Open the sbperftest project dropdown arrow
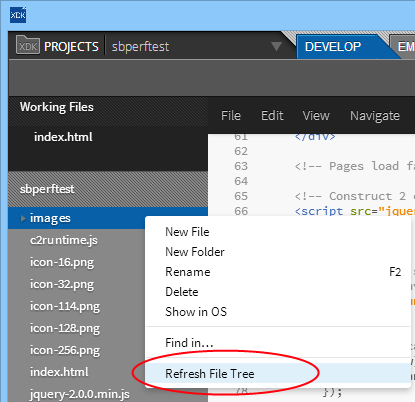The image size is (415, 402). click(x=276, y=46)
